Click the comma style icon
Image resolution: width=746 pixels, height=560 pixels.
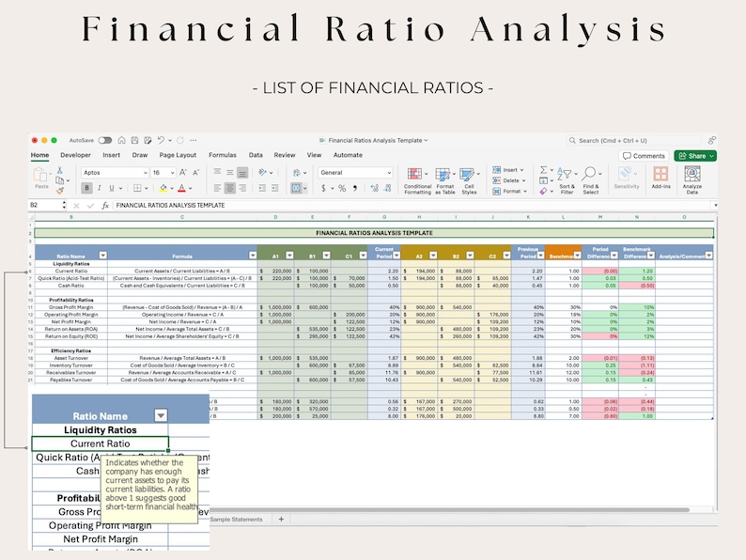[x=355, y=189]
